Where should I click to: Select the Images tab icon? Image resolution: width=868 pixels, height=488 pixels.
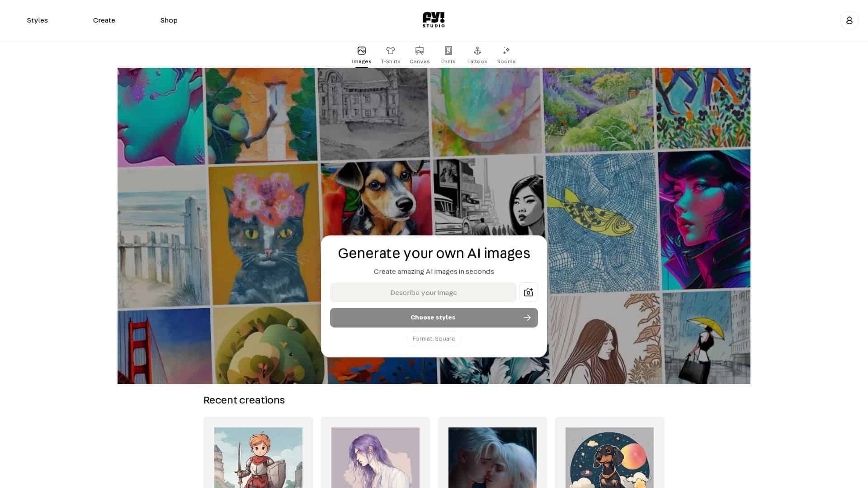coord(361,51)
